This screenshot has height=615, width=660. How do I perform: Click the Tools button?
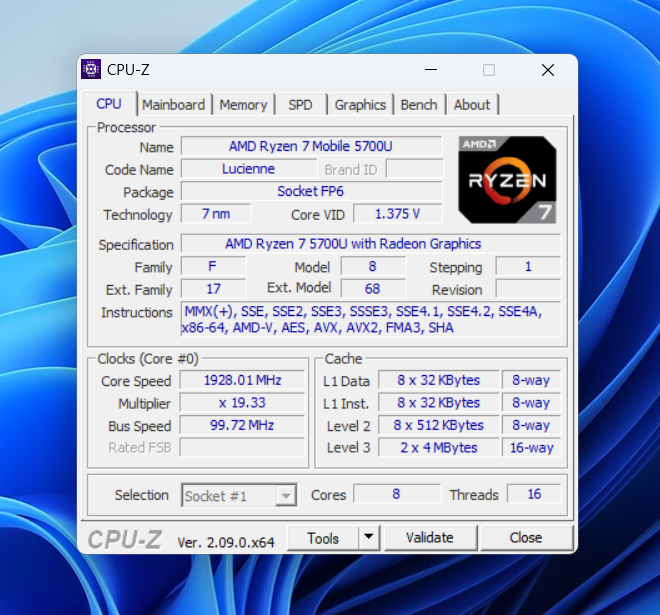tap(323, 538)
